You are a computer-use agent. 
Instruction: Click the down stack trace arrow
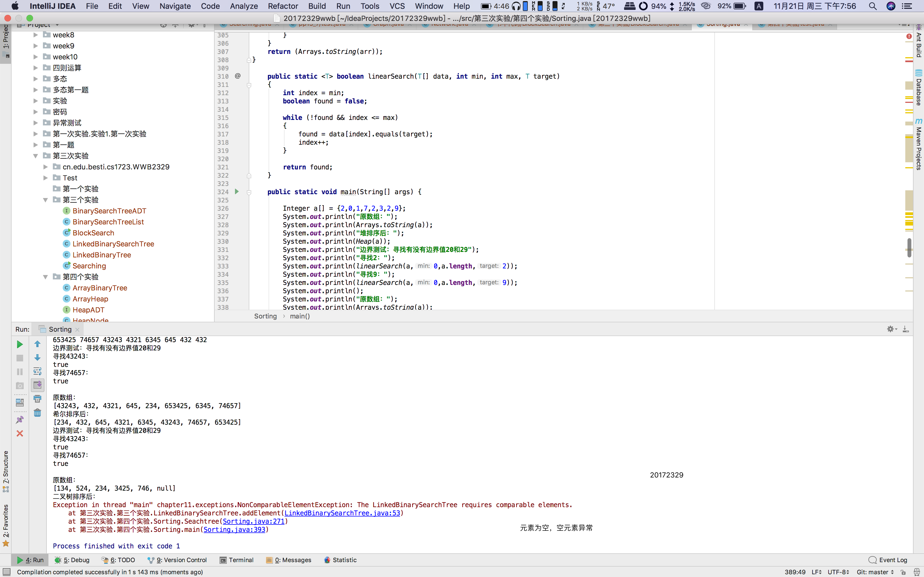(37, 358)
